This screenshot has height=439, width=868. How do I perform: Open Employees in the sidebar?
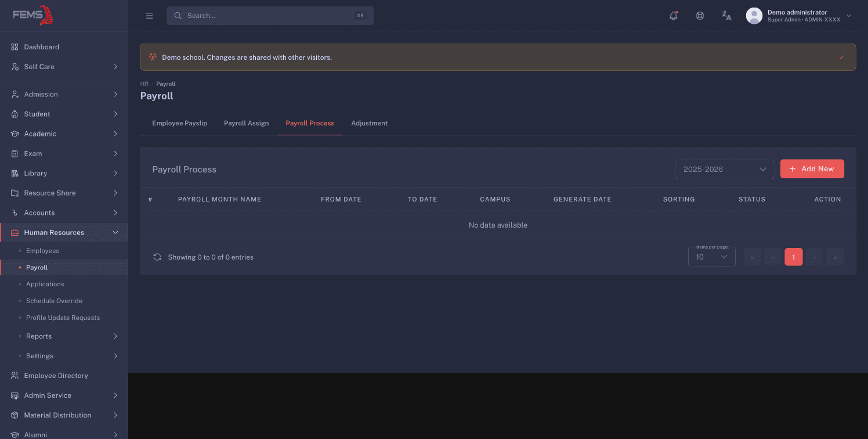click(x=64, y=251)
